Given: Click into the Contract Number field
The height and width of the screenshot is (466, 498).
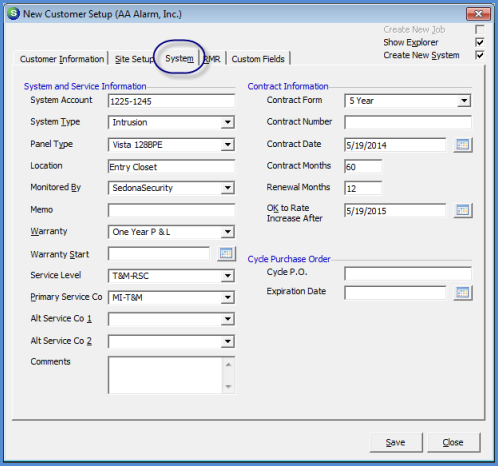Looking at the screenshot, I should tap(408, 122).
